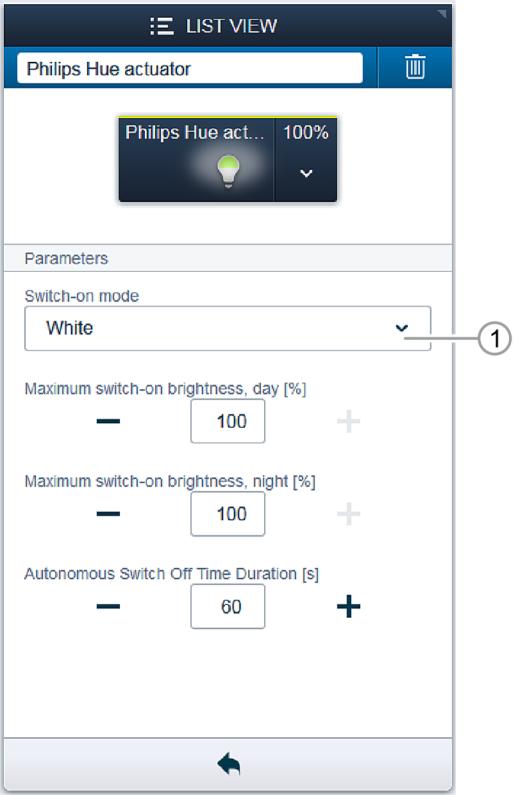Decrease maximum day brightness with minus
The image size is (515, 795).
108,421
